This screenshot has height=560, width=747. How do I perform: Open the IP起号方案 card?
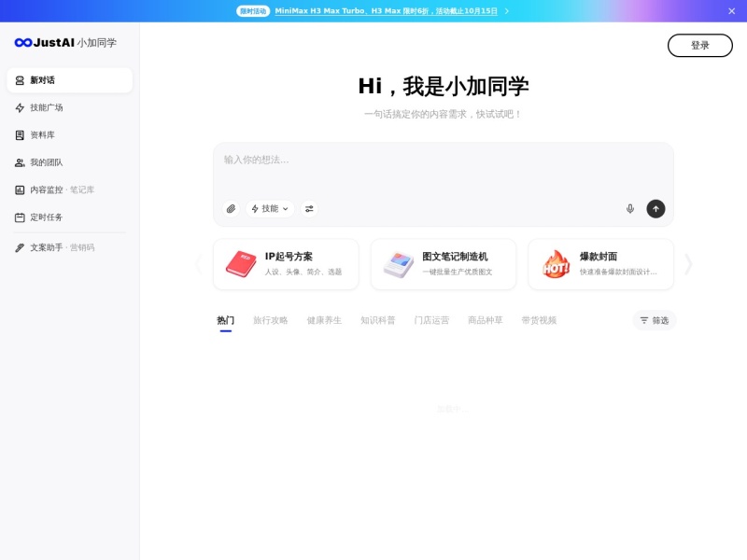pos(286,264)
